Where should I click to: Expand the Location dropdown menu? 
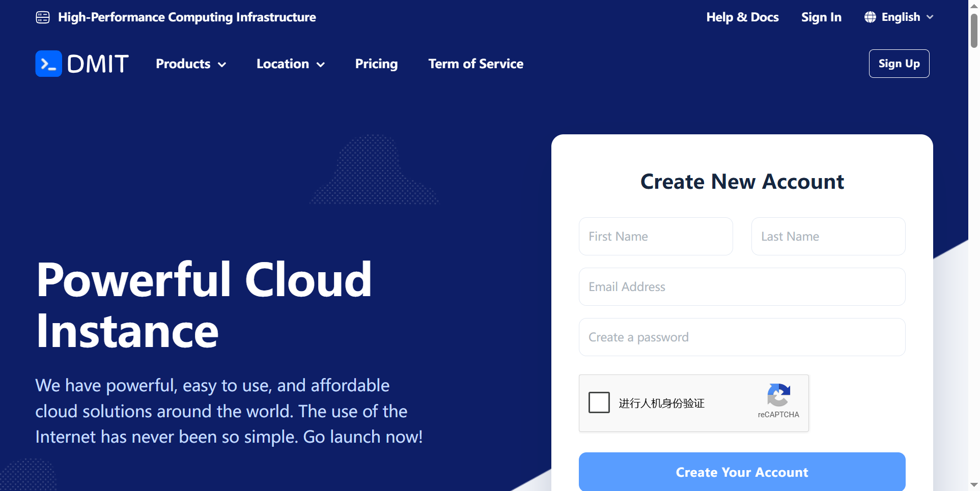291,64
